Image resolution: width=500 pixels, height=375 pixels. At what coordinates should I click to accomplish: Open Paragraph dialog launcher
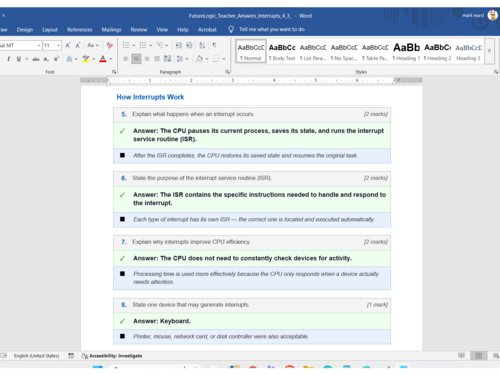pos(227,72)
